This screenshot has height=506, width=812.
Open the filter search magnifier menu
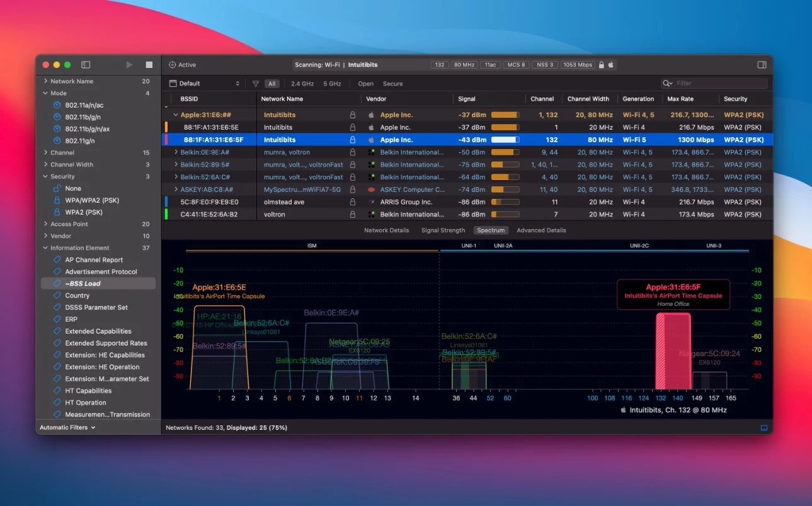668,83
